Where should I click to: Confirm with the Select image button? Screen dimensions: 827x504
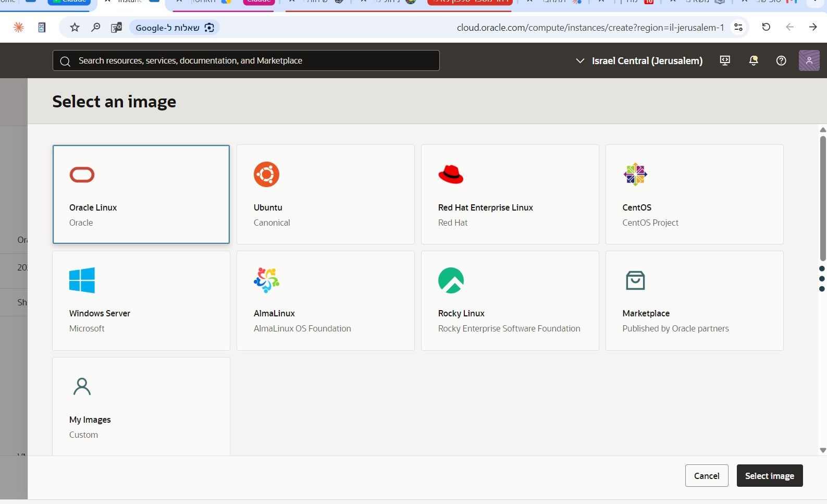[770, 476]
